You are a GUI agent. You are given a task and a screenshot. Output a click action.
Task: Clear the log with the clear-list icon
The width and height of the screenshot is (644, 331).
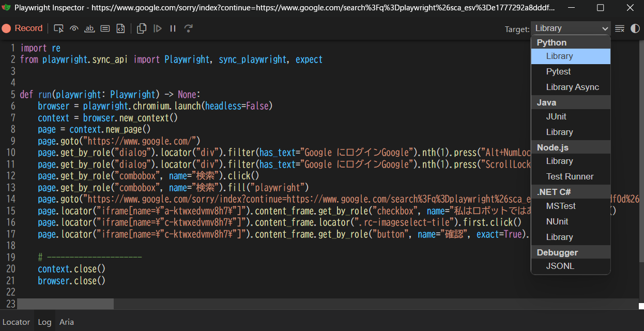pos(619,28)
